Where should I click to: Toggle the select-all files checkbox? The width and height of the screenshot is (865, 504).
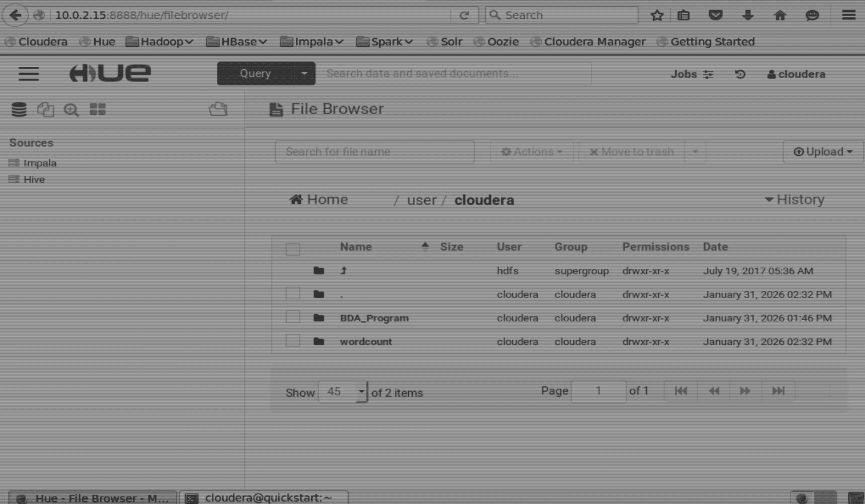[293, 249]
